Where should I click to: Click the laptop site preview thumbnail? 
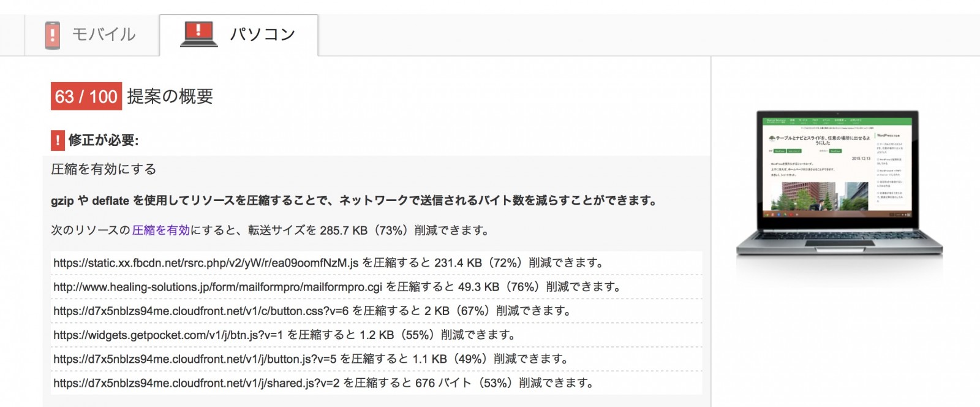click(839, 183)
